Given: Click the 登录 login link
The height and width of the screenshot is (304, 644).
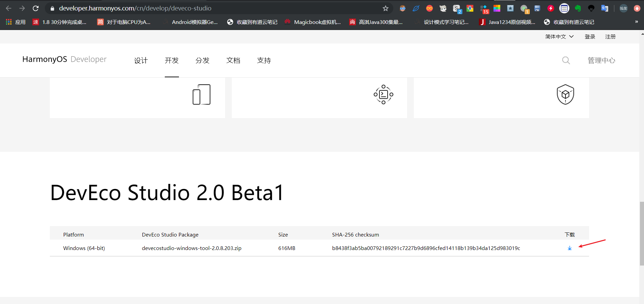Looking at the screenshot, I should [x=590, y=36].
